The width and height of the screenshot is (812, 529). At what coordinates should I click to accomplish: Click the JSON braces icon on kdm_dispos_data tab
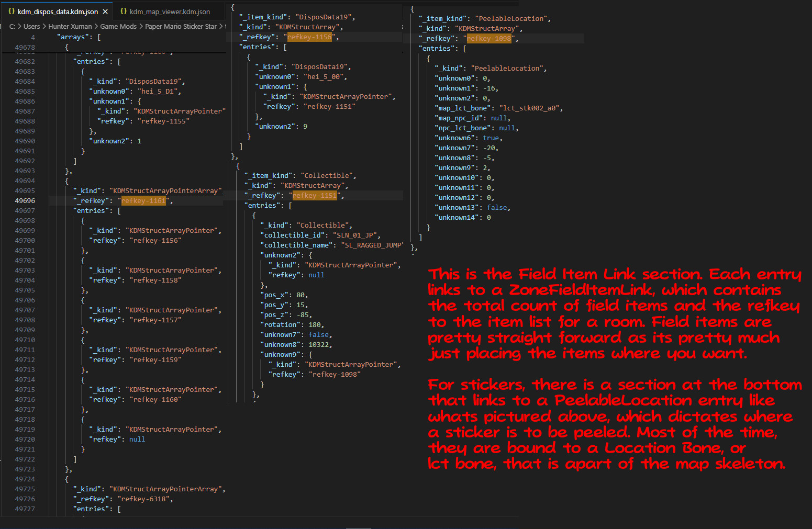tap(12, 12)
